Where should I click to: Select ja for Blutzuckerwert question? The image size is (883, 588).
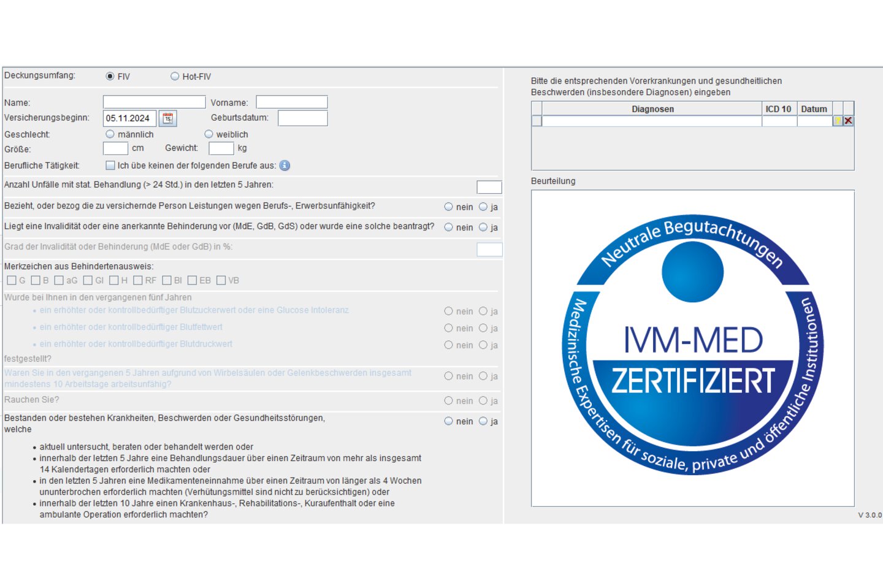[483, 311]
